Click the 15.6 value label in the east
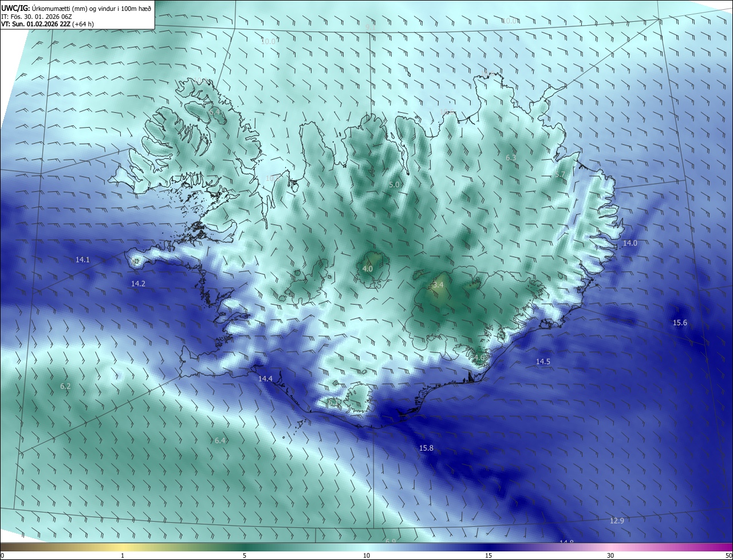The height and width of the screenshot is (560, 733). (x=680, y=323)
